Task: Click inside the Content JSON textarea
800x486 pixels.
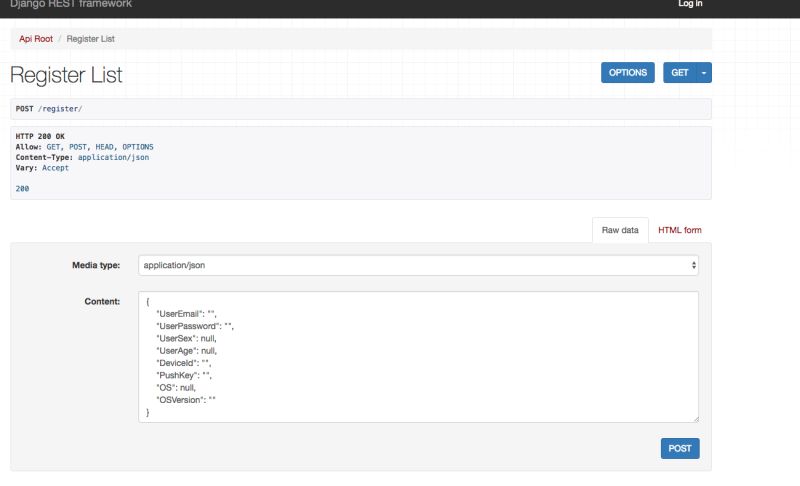Action: pyautogui.click(x=418, y=357)
